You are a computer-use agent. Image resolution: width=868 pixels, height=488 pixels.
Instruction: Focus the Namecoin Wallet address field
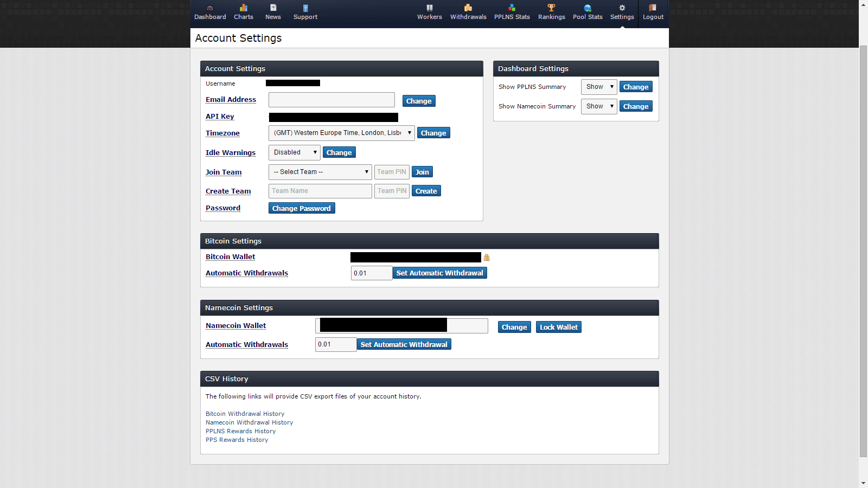click(401, 325)
